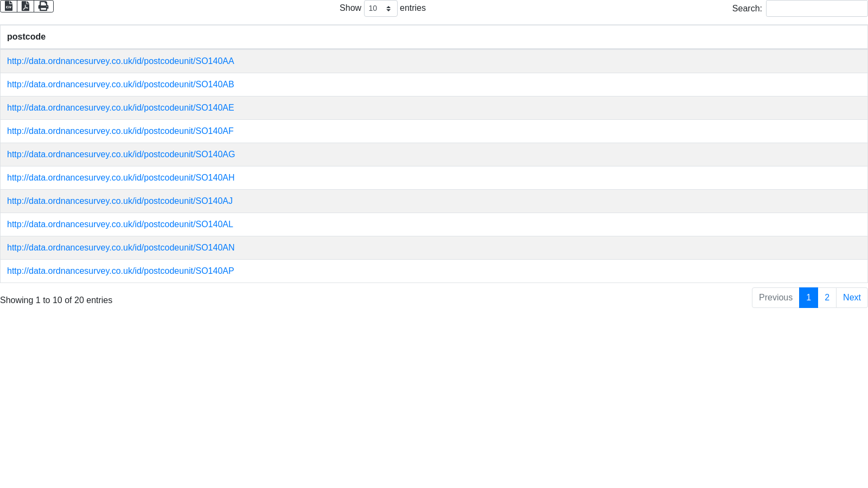Open the SO140AN postcode link
The width and height of the screenshot is (868, 488).
pyautogui.click(x=120, y=248)
